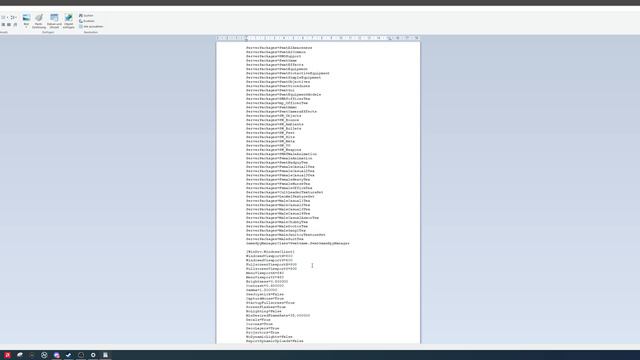Image resolution: width=640 pixels, height=360 pixels.
Task: Click the Objekt einfügen icon
Action: point(69,18)
